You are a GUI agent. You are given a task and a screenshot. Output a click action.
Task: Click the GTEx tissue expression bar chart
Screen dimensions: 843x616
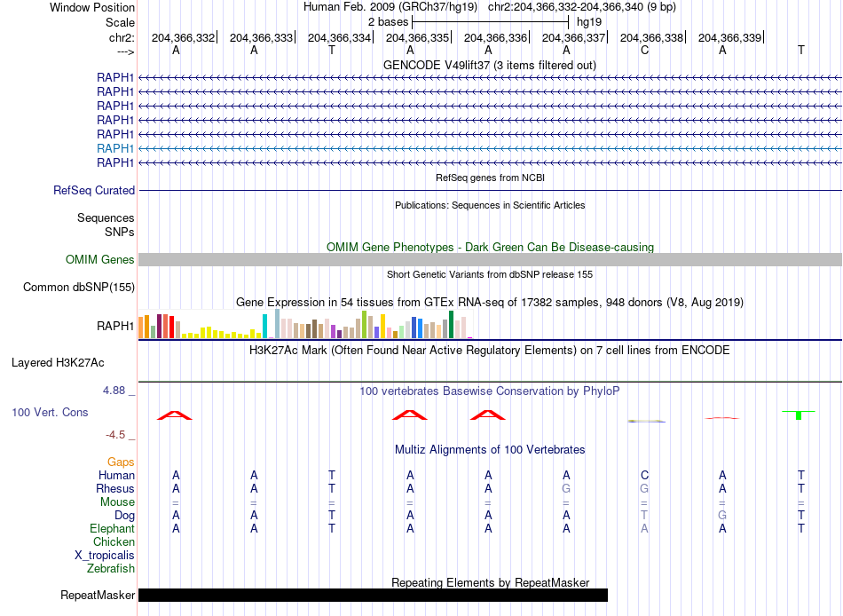pyautogui.click(x=305, y=324)
